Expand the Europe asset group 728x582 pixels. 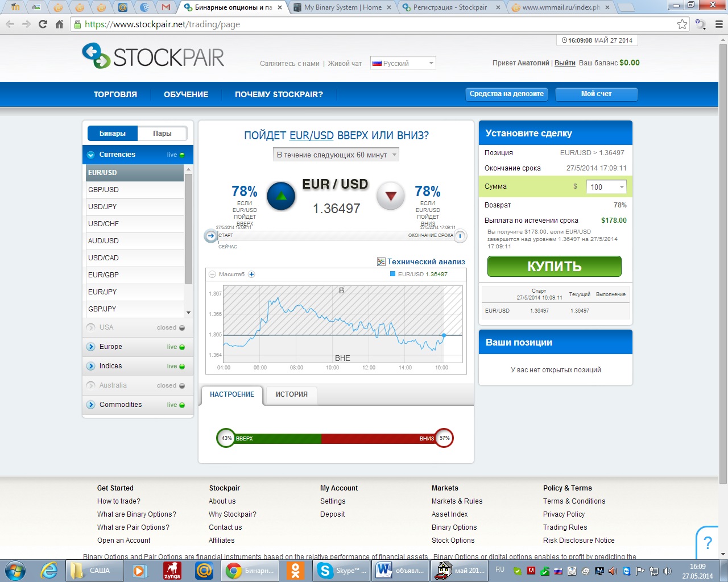138,347
